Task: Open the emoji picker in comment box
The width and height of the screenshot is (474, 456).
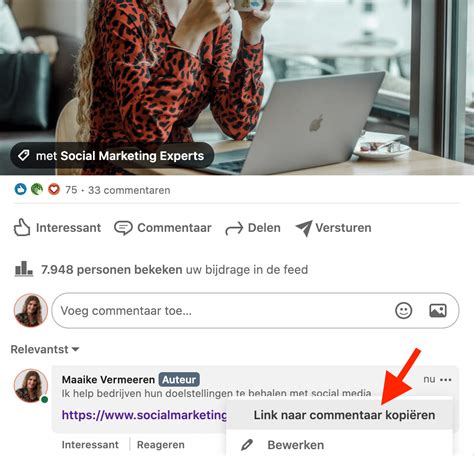Action: click(x=404, y=311)
